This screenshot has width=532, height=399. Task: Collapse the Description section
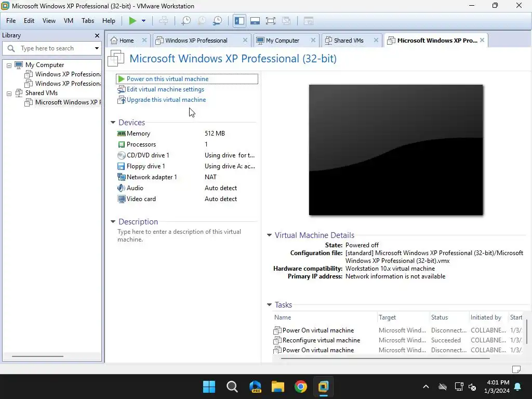coord(113,221)
